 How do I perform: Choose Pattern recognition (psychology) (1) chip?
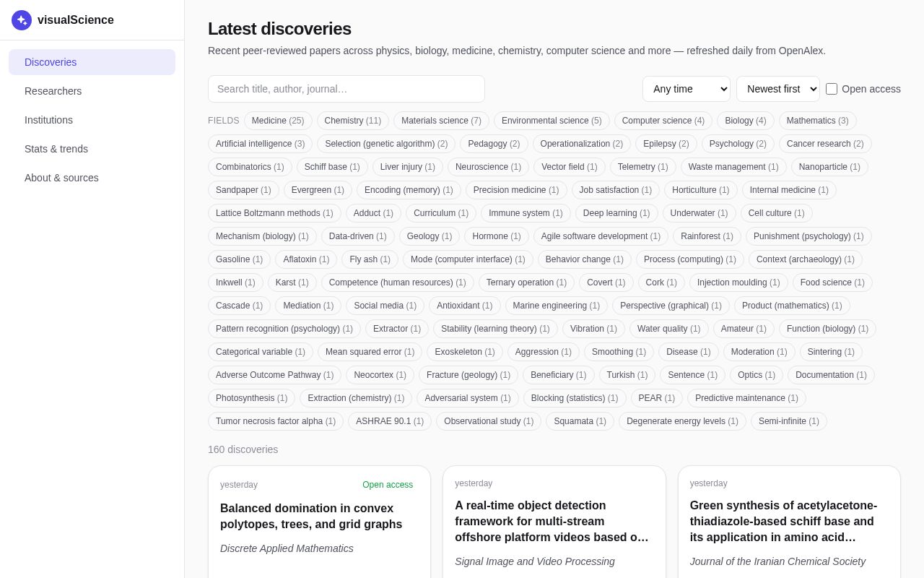(284, 329)
